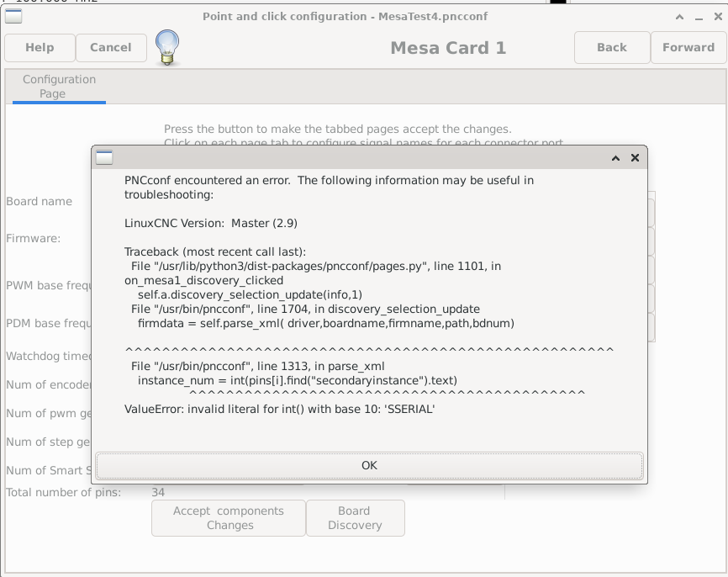
Task: Click the 'firmdata = self.parse_xml(...)' code line
Action: click(326, 323)
